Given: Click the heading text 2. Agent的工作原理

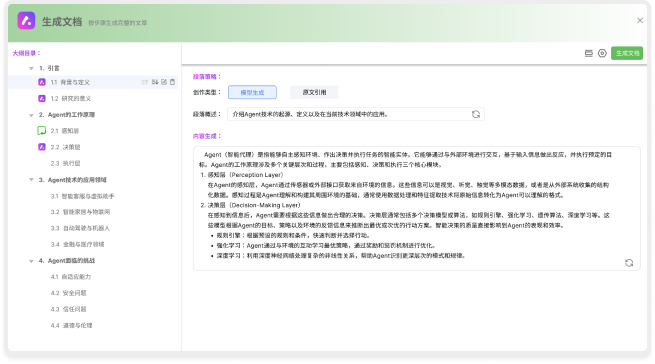Looking at the screenshot, I should 67,115.
